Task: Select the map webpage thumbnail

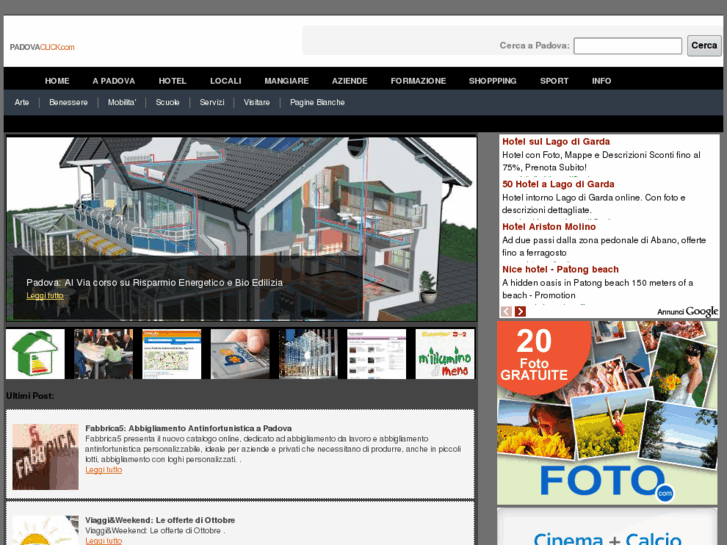Action: tap(172, 354)
